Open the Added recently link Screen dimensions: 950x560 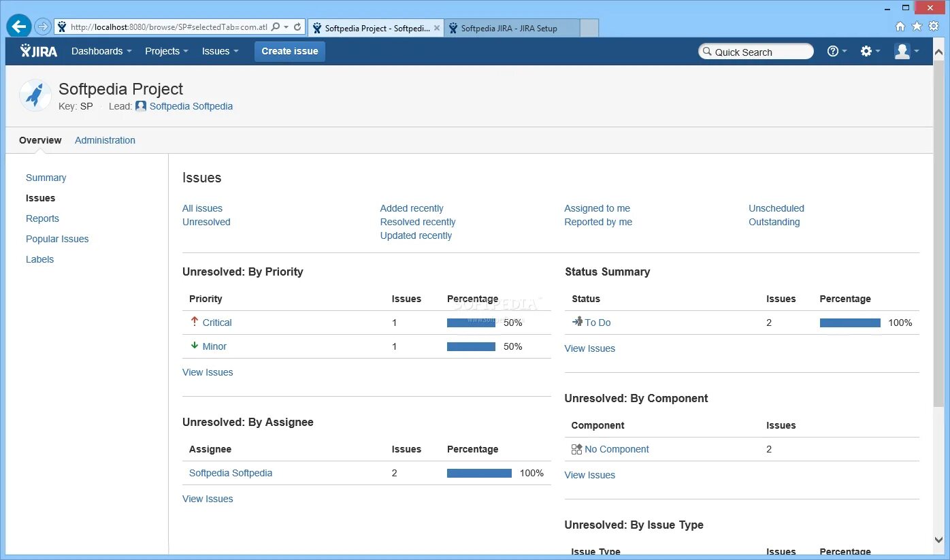tap(412, 208)
